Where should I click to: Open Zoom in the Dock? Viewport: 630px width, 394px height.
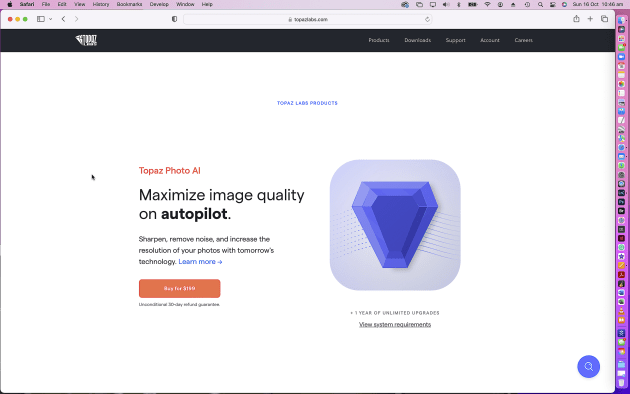[x=622, y=57]
